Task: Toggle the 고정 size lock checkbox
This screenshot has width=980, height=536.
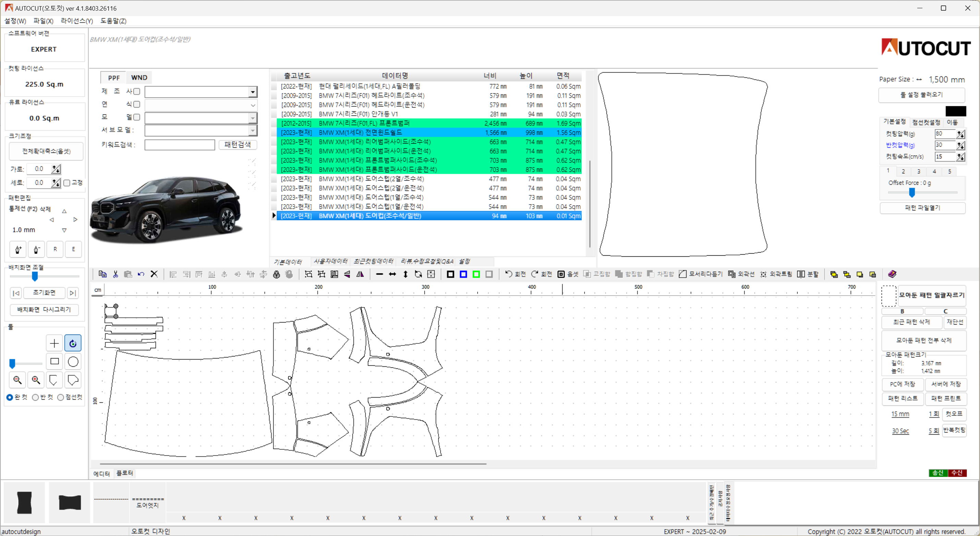Action: pyautogui.click(x=67, y=183)
